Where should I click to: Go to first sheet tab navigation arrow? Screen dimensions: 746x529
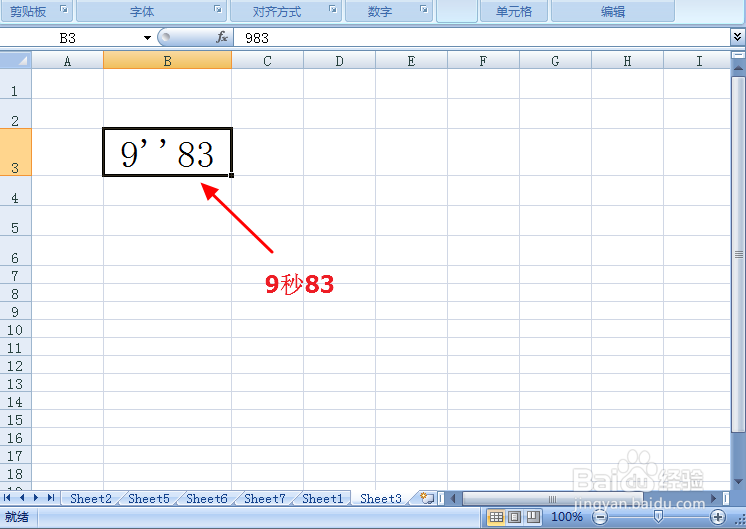7,498
